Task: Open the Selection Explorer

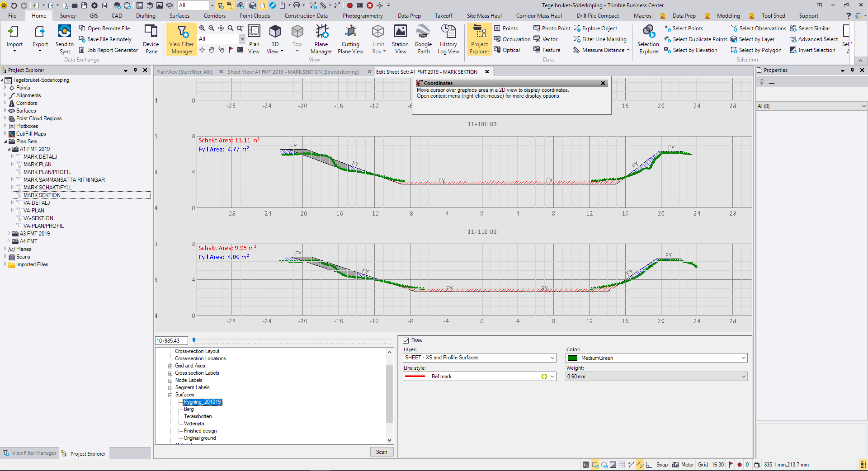Action: (648, 39)
